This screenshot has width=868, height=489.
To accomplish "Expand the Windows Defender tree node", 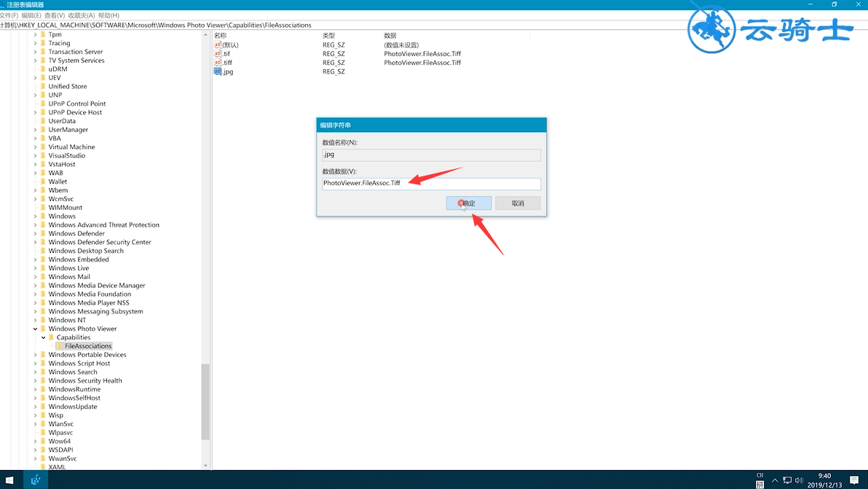I will (x=35, y=234).
